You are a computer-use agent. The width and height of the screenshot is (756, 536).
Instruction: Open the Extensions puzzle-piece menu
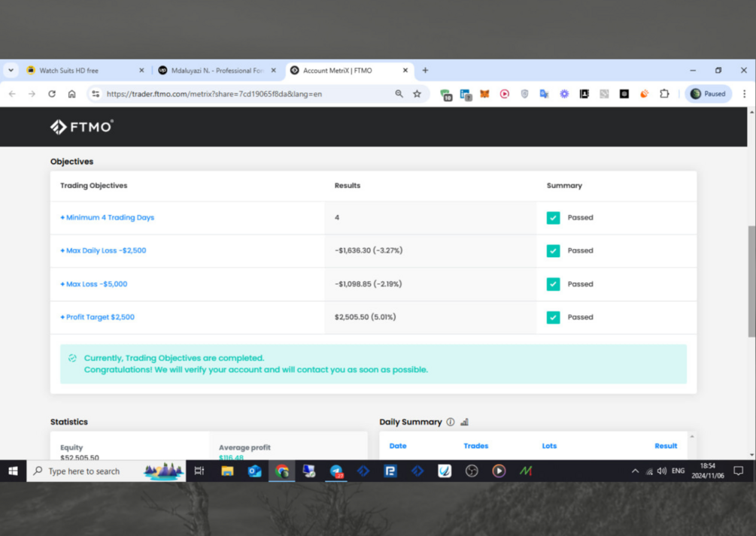click(664, 94)
